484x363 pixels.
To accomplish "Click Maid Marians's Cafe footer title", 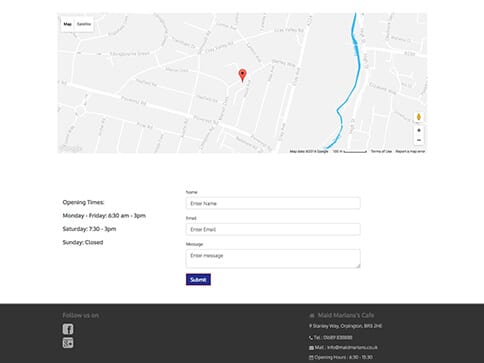I will [346, 315].
